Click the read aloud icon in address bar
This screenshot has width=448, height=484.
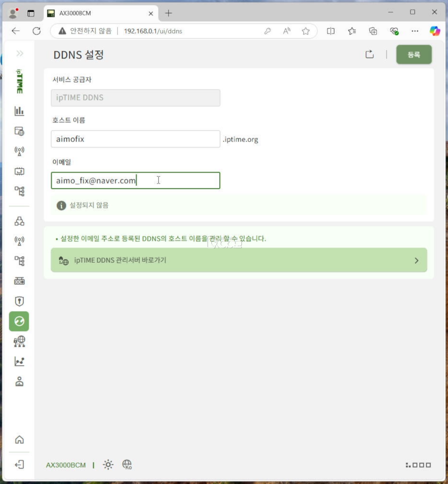point(287,31)
